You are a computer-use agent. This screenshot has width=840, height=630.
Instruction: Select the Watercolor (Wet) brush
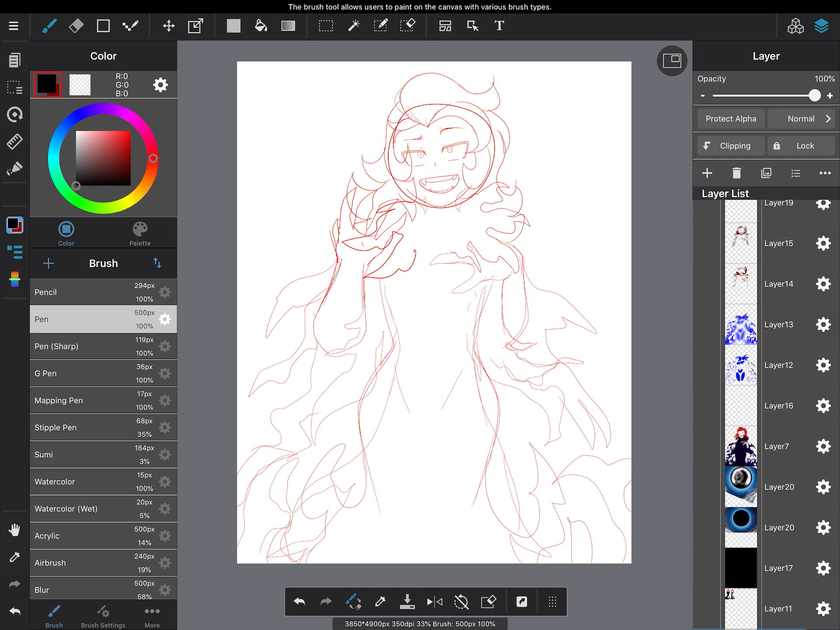(x=103, y=509)
